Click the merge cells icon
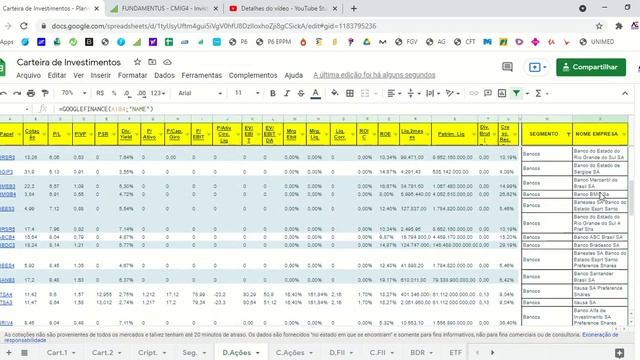Viewport: 640px width, 360px height. pyautogui.click(x=365, y=93)
